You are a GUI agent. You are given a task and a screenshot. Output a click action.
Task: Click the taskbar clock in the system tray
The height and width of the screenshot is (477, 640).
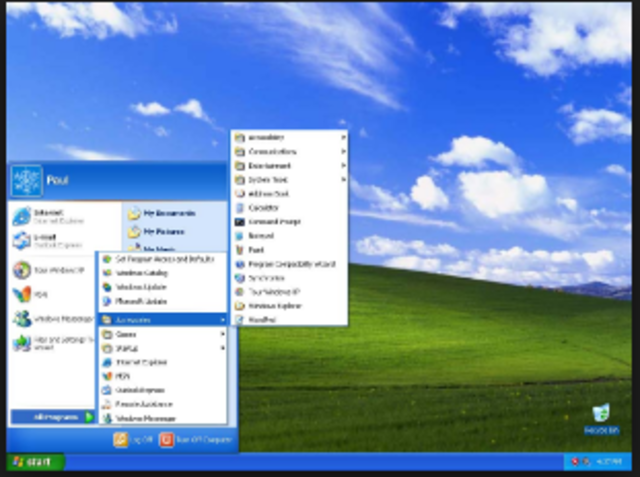point(609,461)
